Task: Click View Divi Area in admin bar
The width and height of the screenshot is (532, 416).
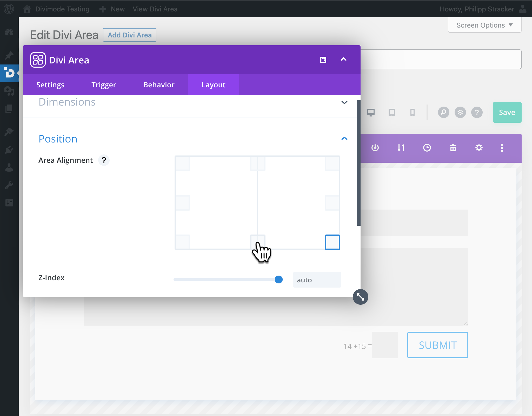Action: 155,9
